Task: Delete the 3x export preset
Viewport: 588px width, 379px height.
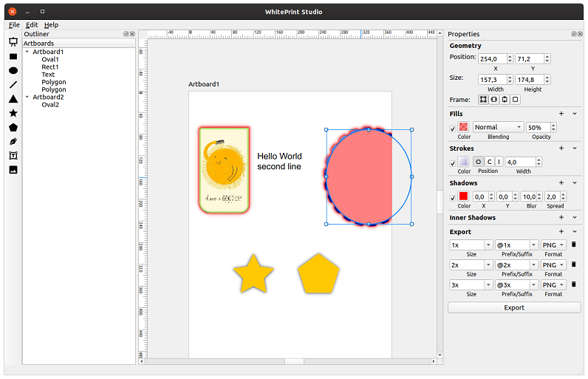Action: pyautogui.click(x=573, y=284)
